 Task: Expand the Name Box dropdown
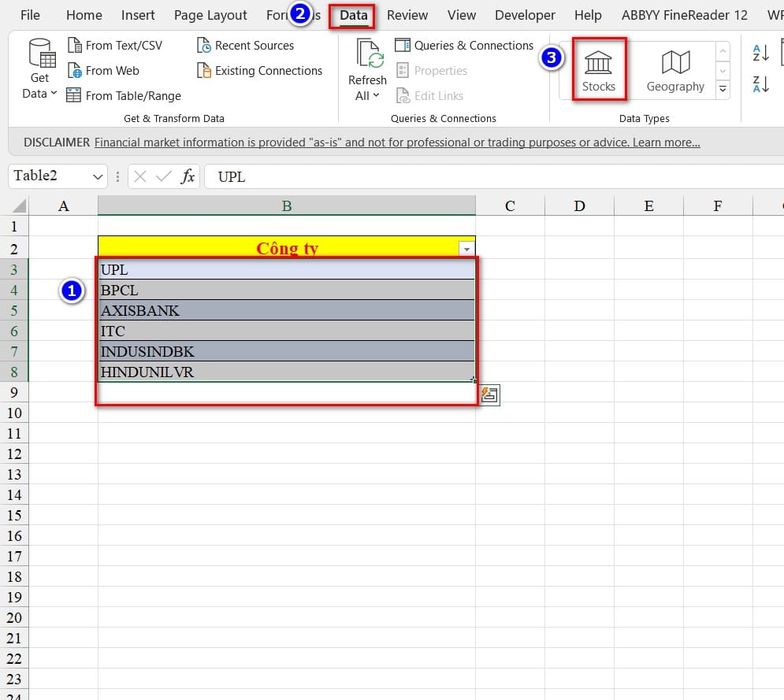(98, 176)
